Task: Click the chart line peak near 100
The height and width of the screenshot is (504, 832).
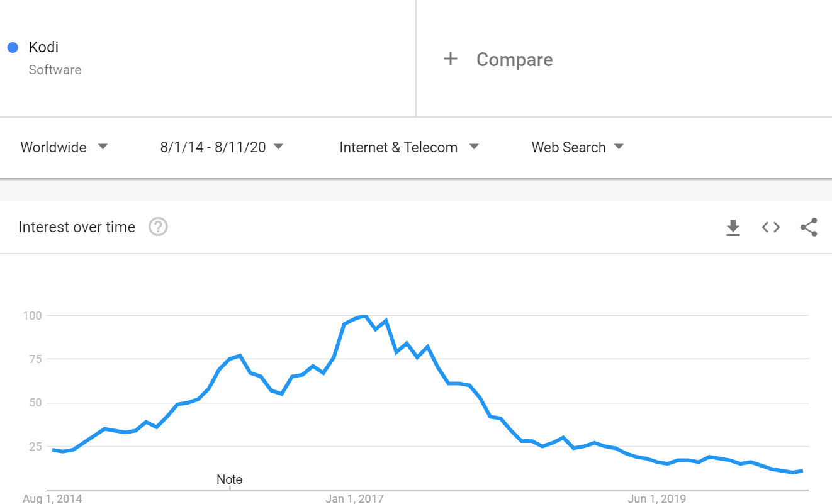Action: (x=363, y=316)
